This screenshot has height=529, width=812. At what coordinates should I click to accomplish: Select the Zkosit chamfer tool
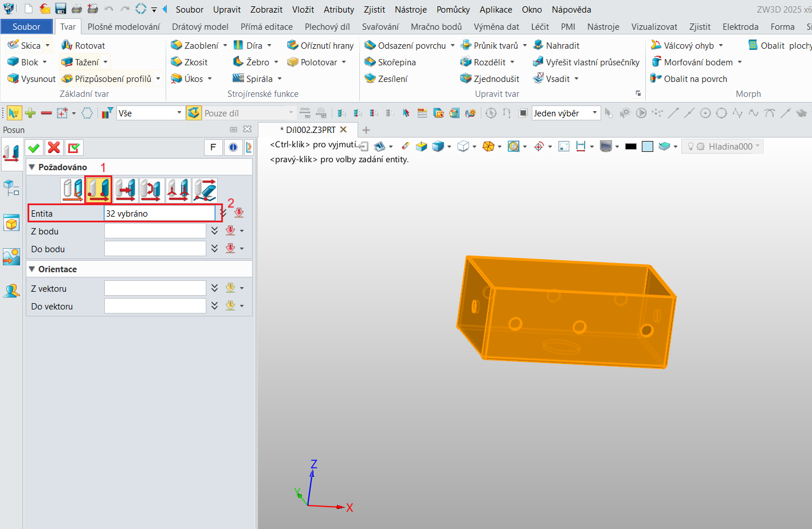point(189,62)
